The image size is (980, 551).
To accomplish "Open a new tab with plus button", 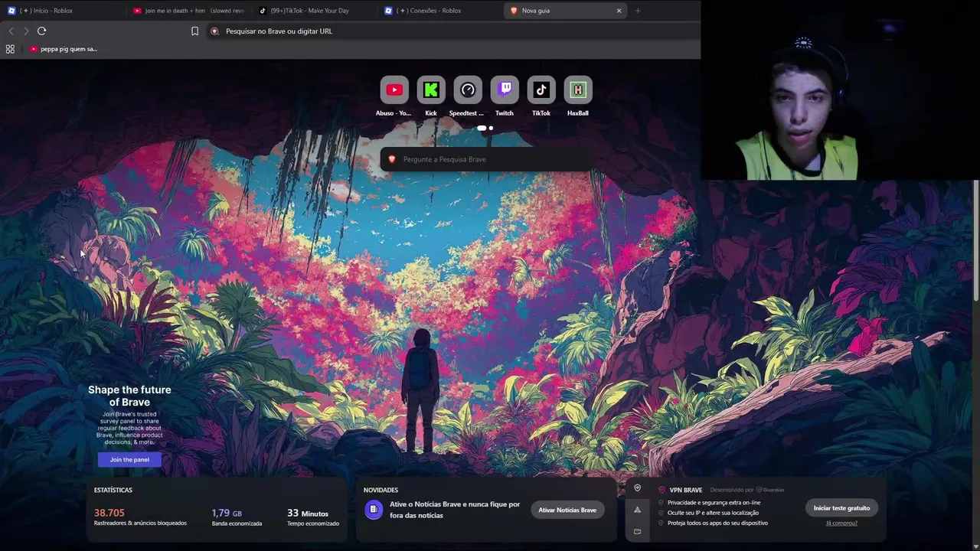I will pyautogui.click(x=638, y=11).
